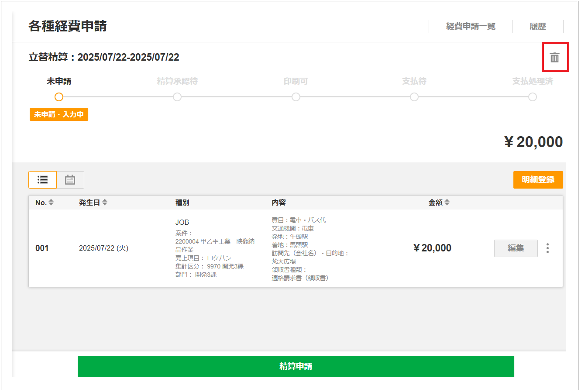The width and height of the screenshot is (581, 392).
Task: Click the 支払待 step circle
Action: click(x=414, y=97)
